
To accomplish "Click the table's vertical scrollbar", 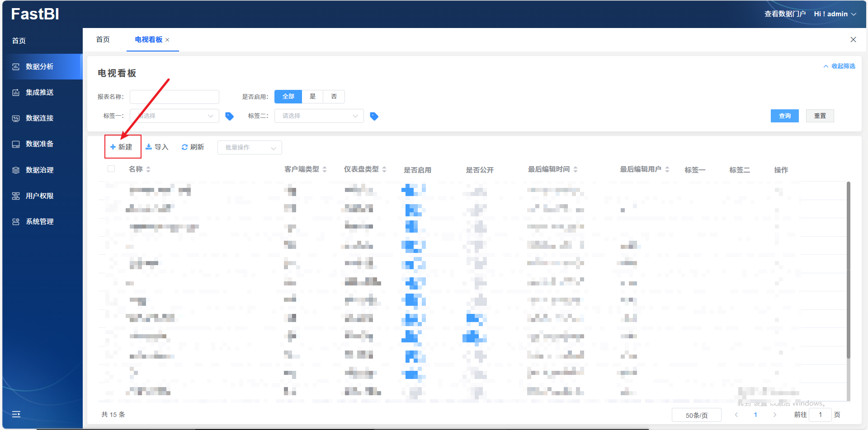I will coord(848,271).
